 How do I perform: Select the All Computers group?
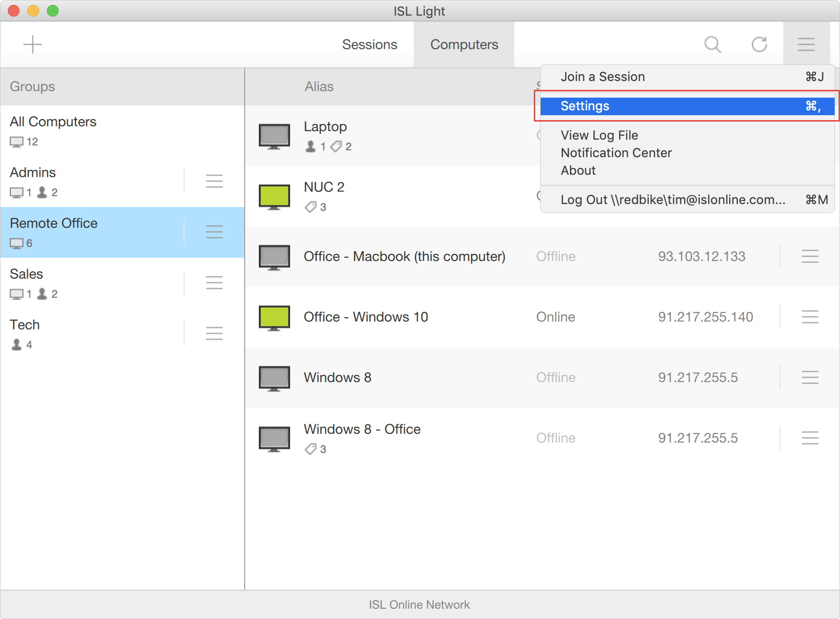122,131
